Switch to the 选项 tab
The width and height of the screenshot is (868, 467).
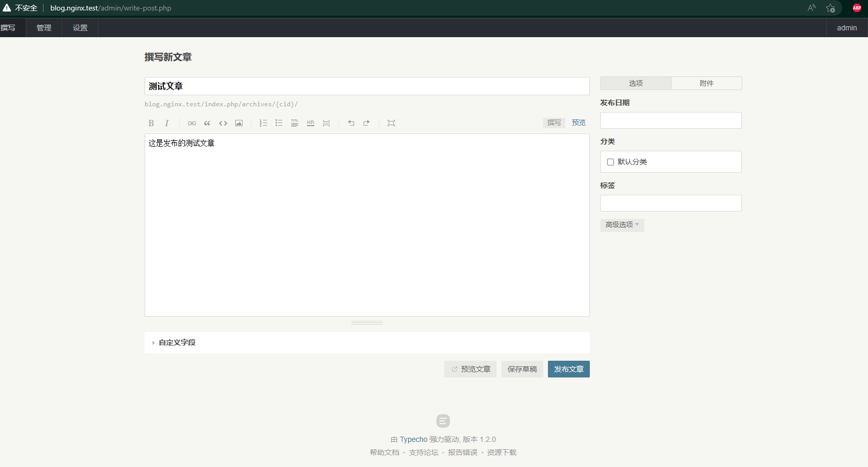pos(636,83)
